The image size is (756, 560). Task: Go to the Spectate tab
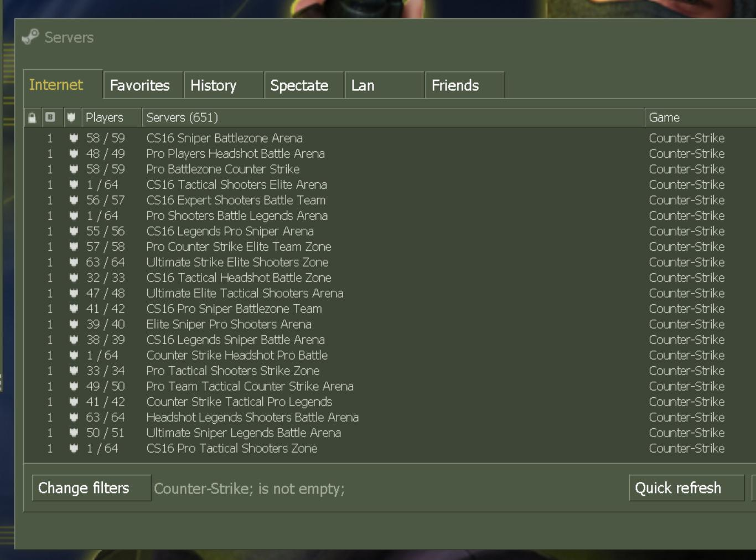(x=299, y=85)
